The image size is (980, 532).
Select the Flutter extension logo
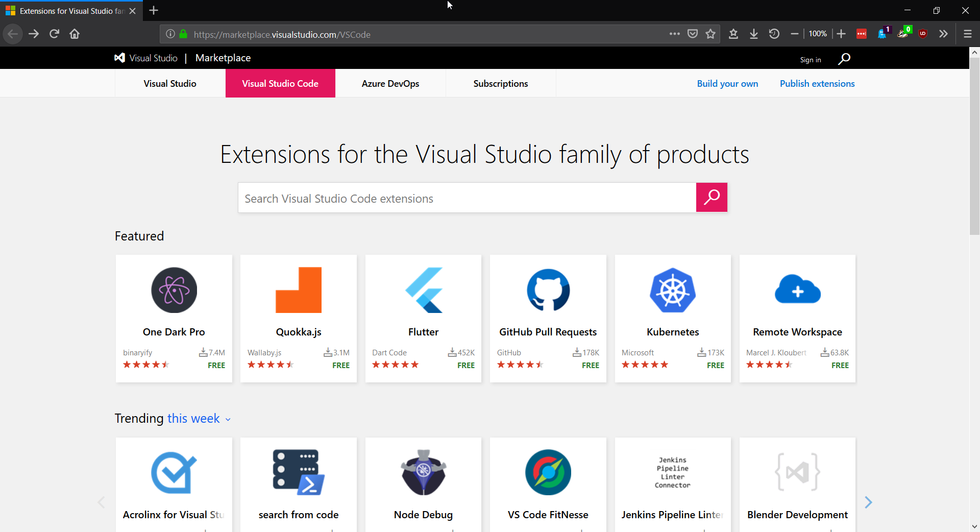(424, 290)
